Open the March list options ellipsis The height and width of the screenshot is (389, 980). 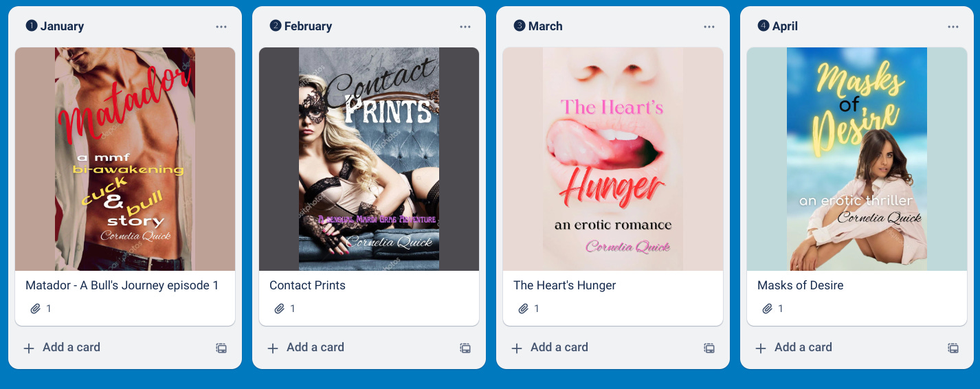tap(709, 27)
